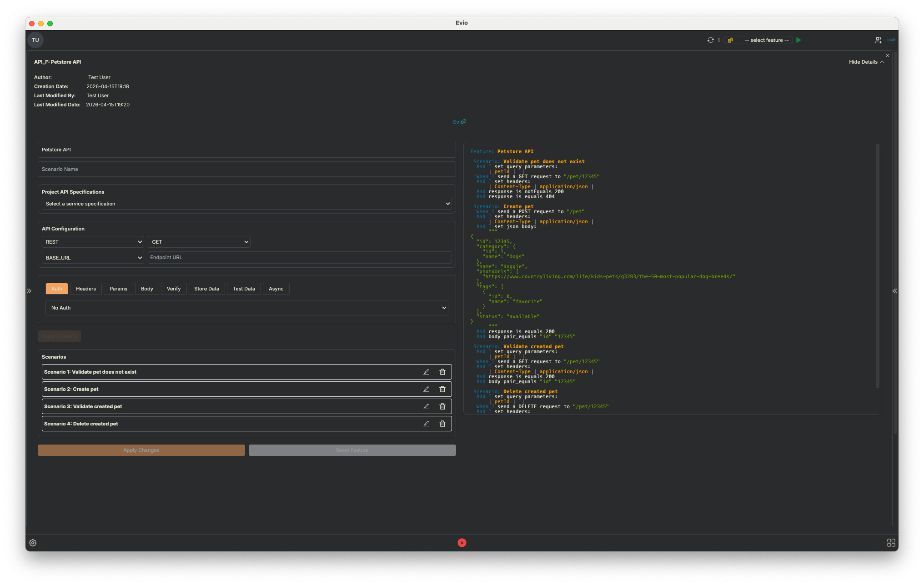Run feature with green play button
The image size is (924, 585).
pyautogui.click(x=798, y=40)
